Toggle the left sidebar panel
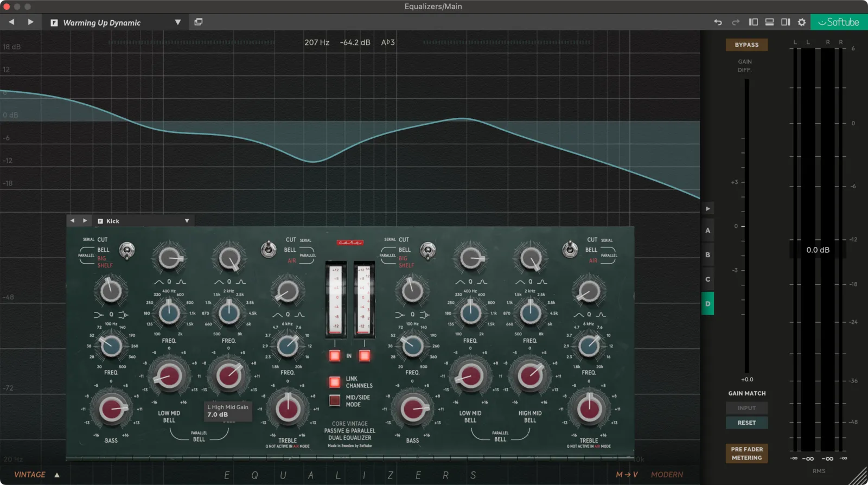Viewport: 868px width, 485px height. tap(754, 22)
